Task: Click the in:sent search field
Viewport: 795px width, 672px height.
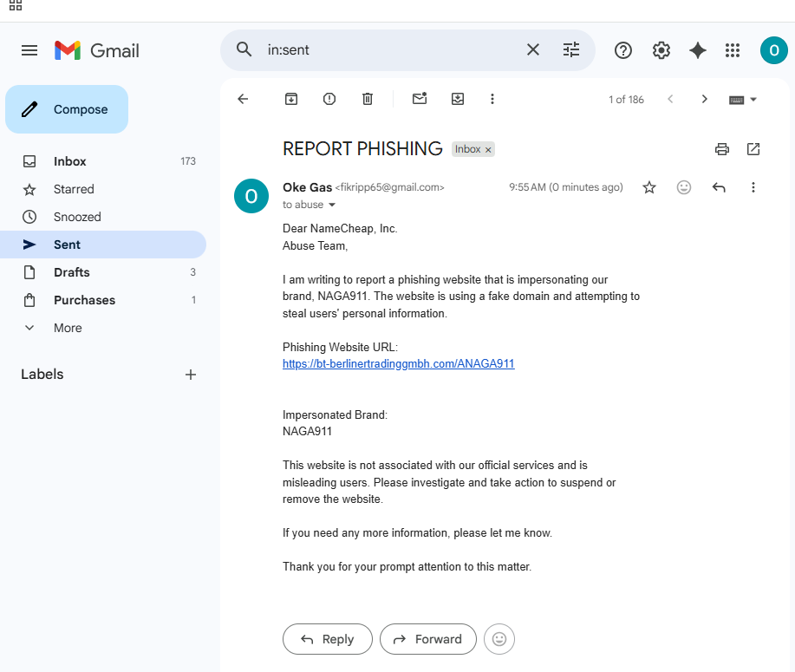Action: (x=390, y=49)
